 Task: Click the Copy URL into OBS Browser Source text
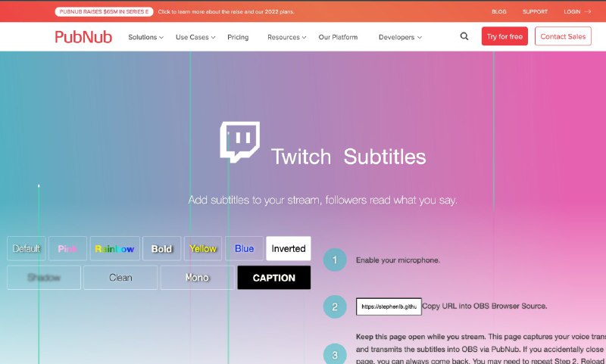(x=485, y=306)
